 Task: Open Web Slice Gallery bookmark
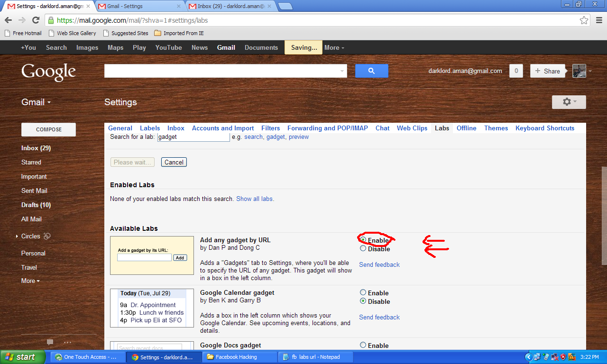tap(72, 33)
